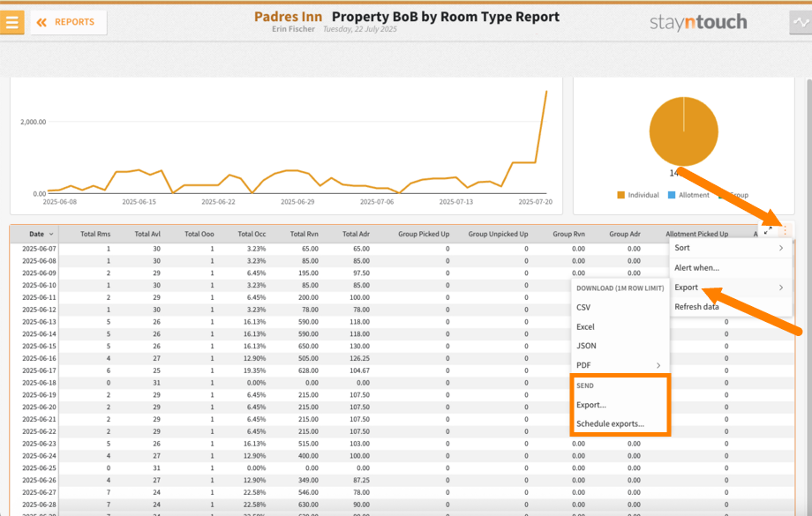This screenshot has width=812, height=516.
Task: Click the Total Ooo column header
Action: tap(199, 234)
